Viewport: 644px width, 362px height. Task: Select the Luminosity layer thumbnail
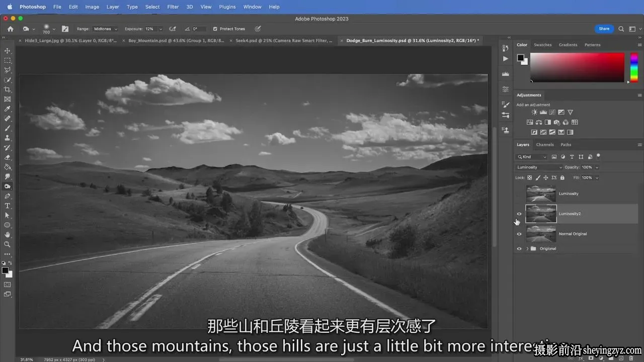541,194
